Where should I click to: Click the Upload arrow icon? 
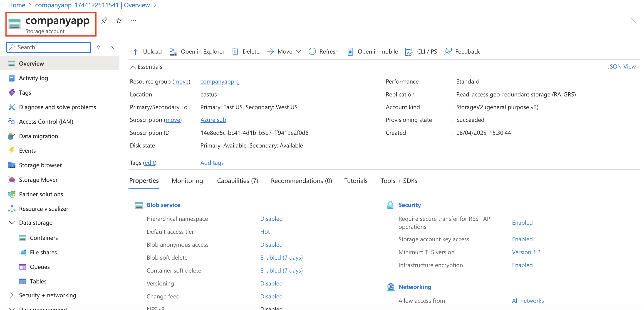136,52
